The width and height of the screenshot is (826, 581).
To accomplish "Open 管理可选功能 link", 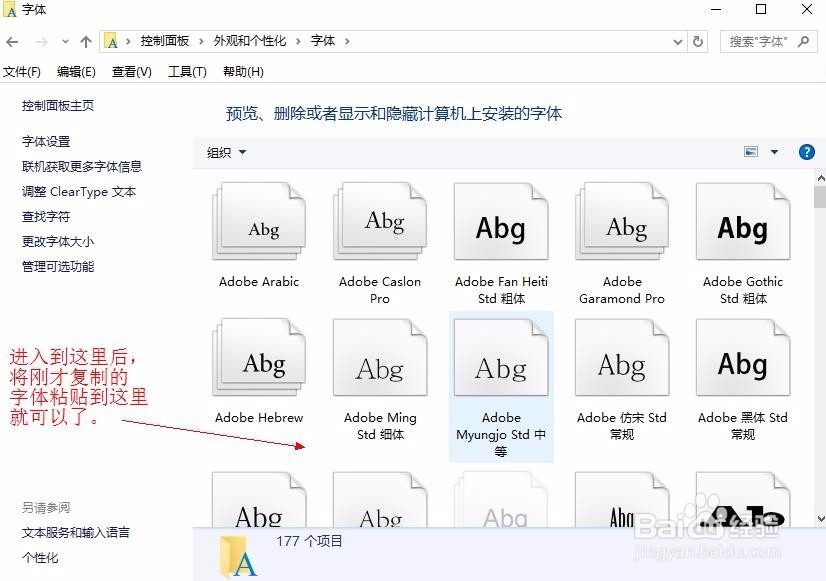I will (x=58, y=267).
